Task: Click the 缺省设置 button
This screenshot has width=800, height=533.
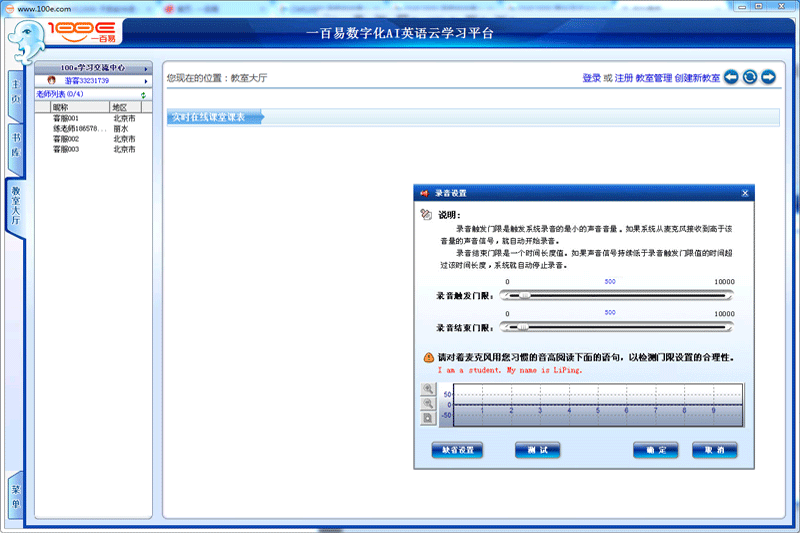Action: [x=457, y=450]
